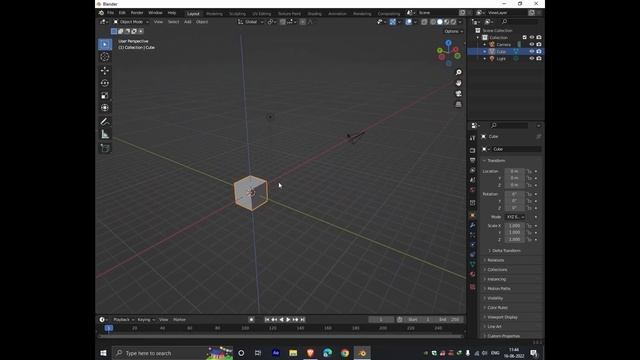This screenshot has width=640, height=360.
Task: Click the Play animation button
Action: [288, 320]
